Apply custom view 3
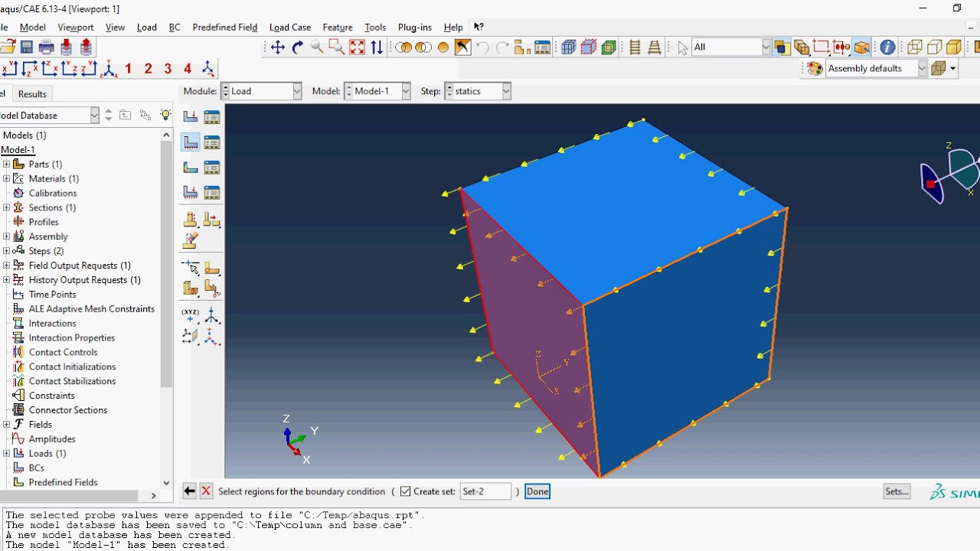The height and width of the screenshot is (551, 980). 168,69
